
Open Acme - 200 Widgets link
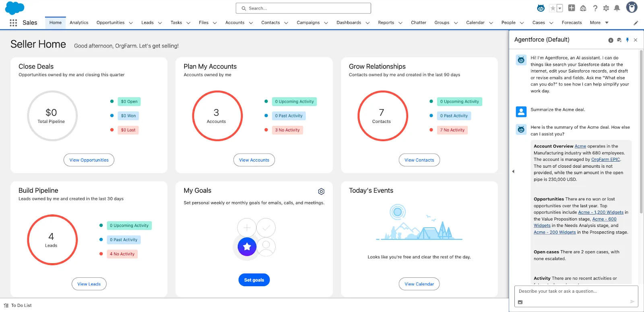point(555,232)
